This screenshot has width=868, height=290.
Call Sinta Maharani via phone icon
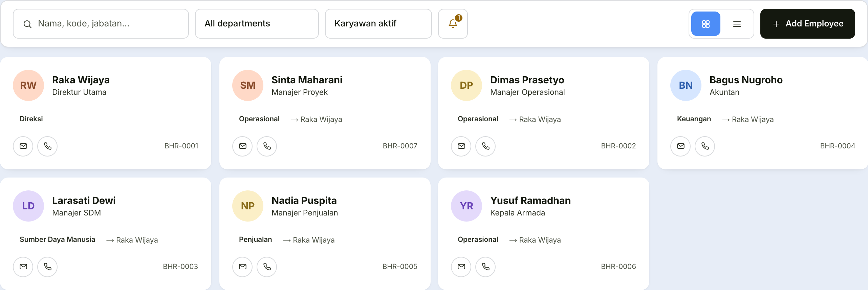pos(267,146)
